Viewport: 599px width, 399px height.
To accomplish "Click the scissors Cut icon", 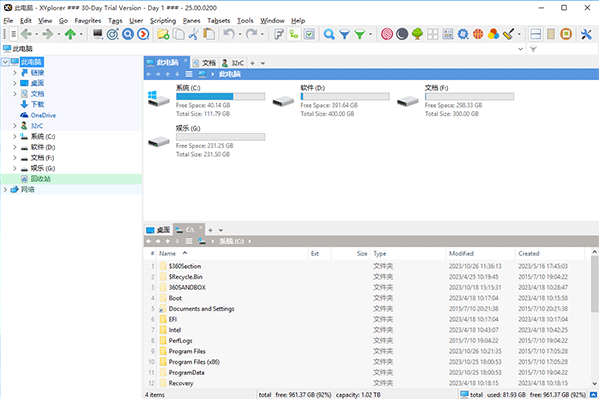I will tap(194, 34).
